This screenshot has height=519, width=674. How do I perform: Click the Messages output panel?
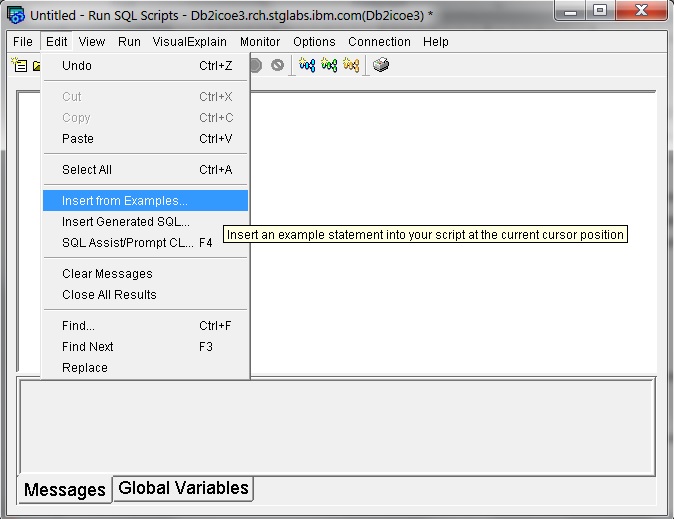[337, 427]
